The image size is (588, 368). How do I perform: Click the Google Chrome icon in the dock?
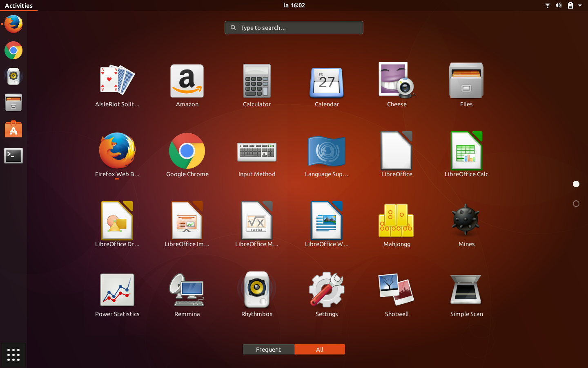pos(13,50)
